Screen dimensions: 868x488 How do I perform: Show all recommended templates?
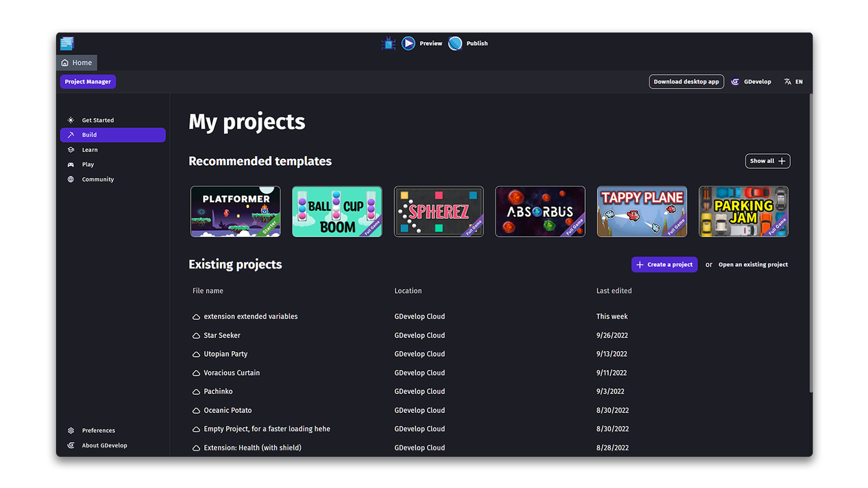click(x=767, y=161)
